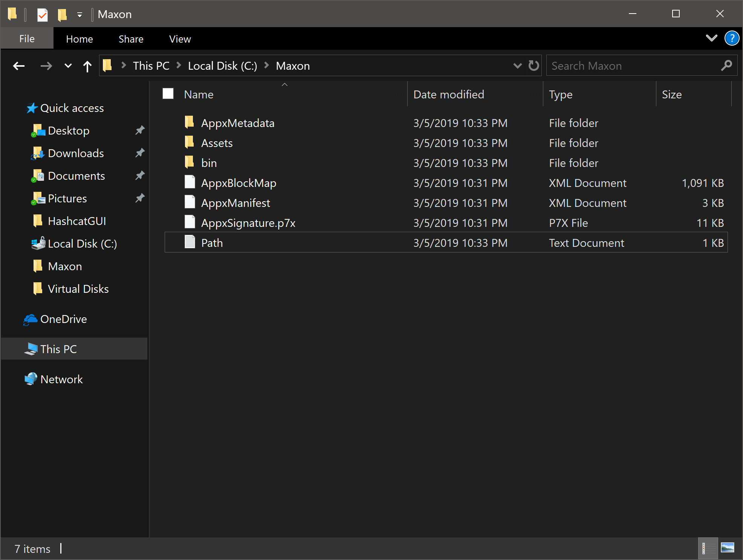Refresh the Maxon folder

(534, 66)
